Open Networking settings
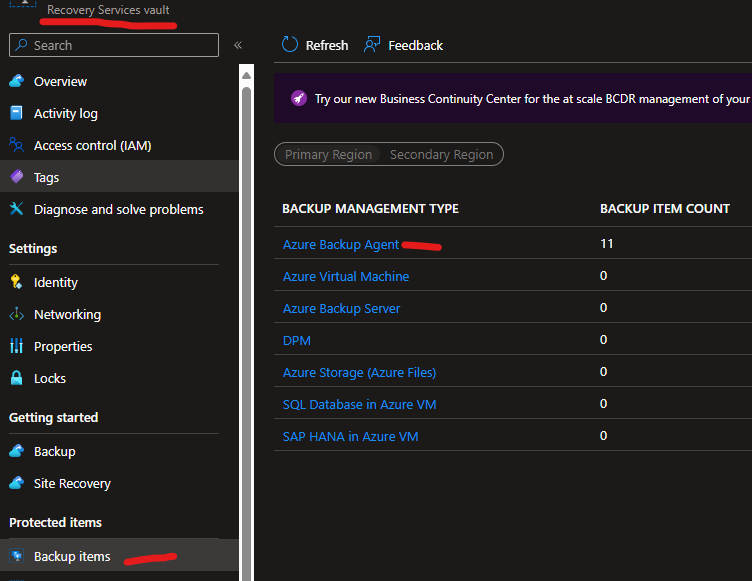The image size is (752, 581). click(x=119, y=314)
